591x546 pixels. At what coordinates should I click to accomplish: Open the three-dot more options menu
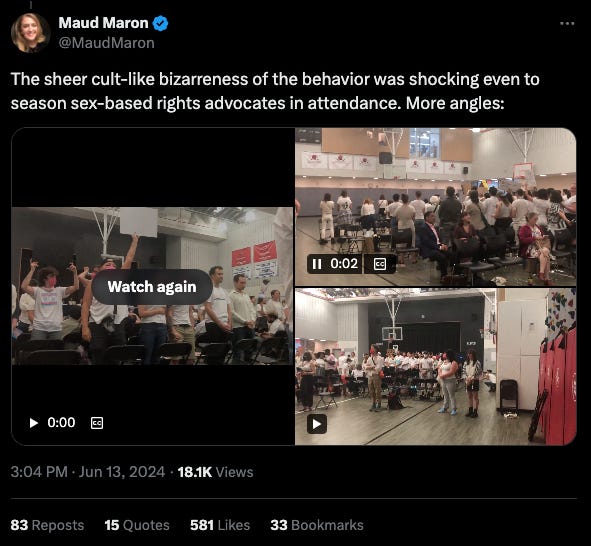point(567,24)
